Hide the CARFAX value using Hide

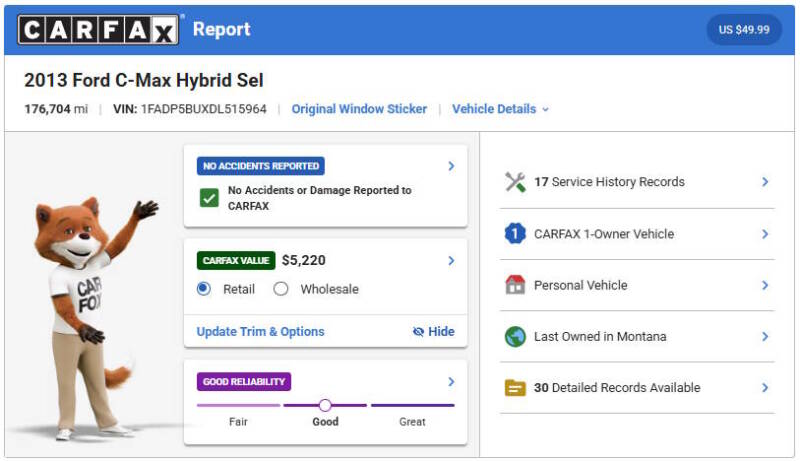pyautogui.click(x=433, y=331)
